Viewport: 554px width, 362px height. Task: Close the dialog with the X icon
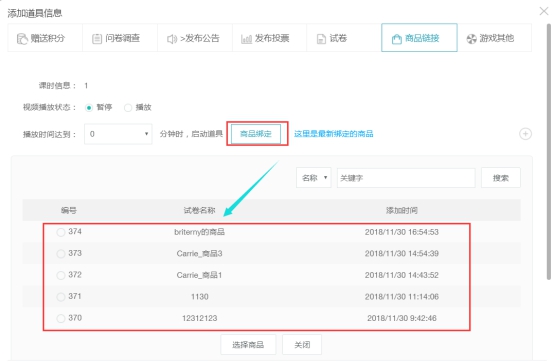[x=544, y=11]
